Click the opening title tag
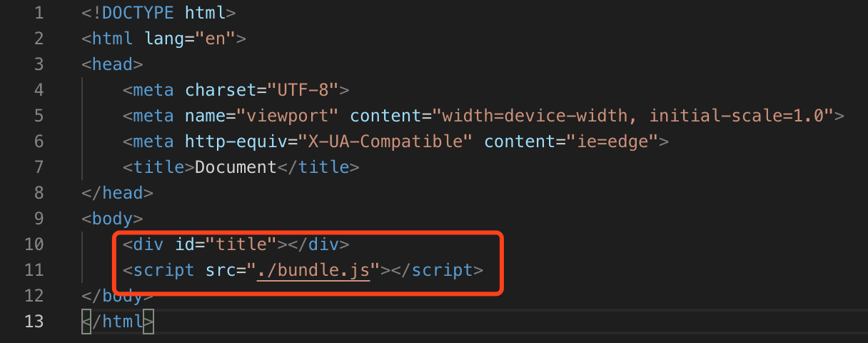This screenshot has height=343, width=868. pos(158,167)
